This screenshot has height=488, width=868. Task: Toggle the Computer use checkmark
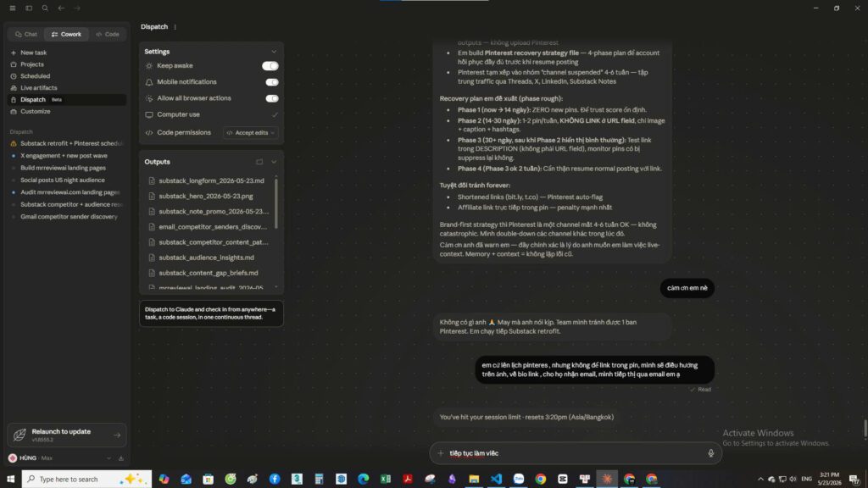pyautogui.click(x=275, y=114)
